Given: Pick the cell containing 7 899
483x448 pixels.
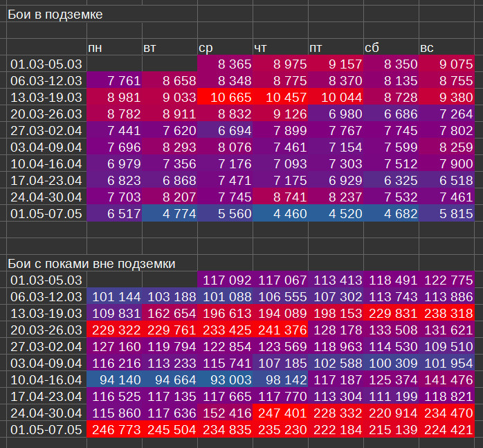Looking at the screenshot, I should pyautogui.click(x=281, y=131).
